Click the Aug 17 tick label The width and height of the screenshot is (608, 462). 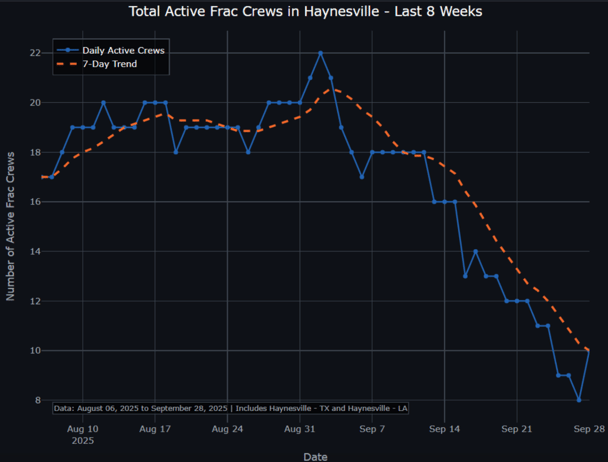point(156,428)
